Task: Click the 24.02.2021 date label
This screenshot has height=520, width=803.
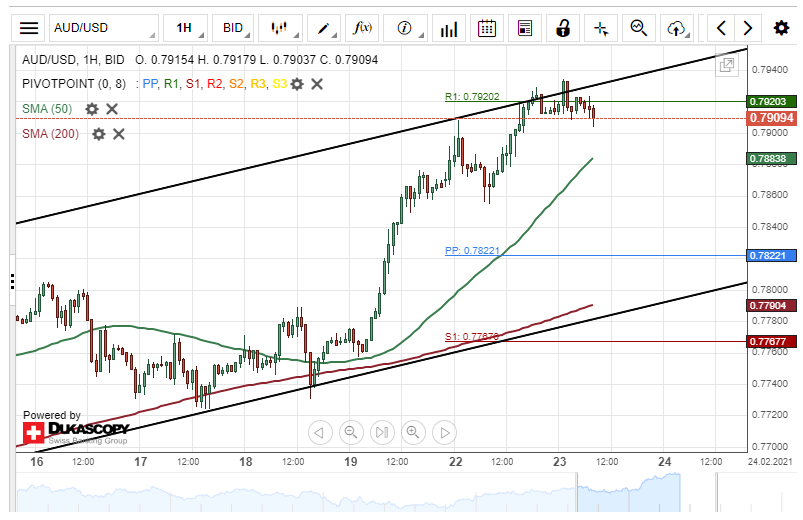Action: pos(770,461)
